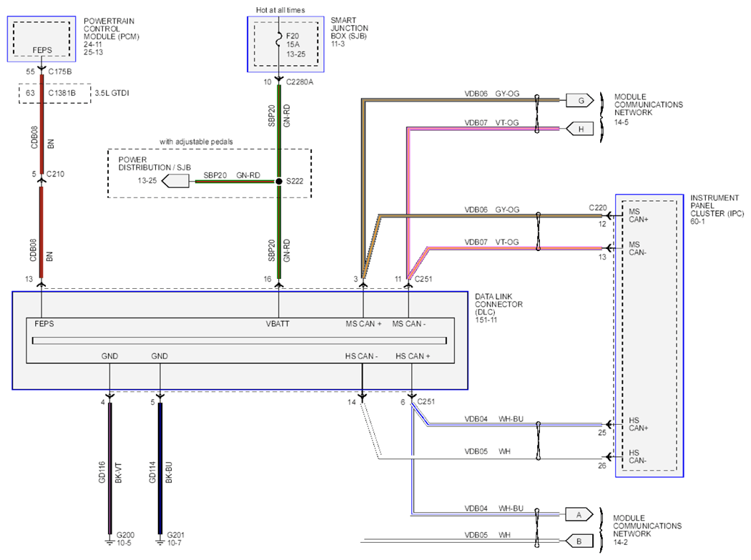Click the 13-25 power distribution reference arrow
Viewport: 751px width, 560px height.
175,181
